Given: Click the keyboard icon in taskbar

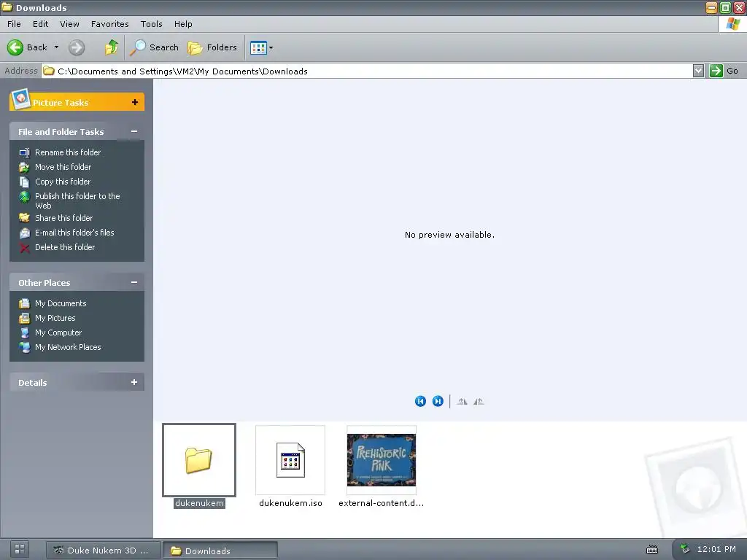Looking at the screenshot, I should point(652,550).
